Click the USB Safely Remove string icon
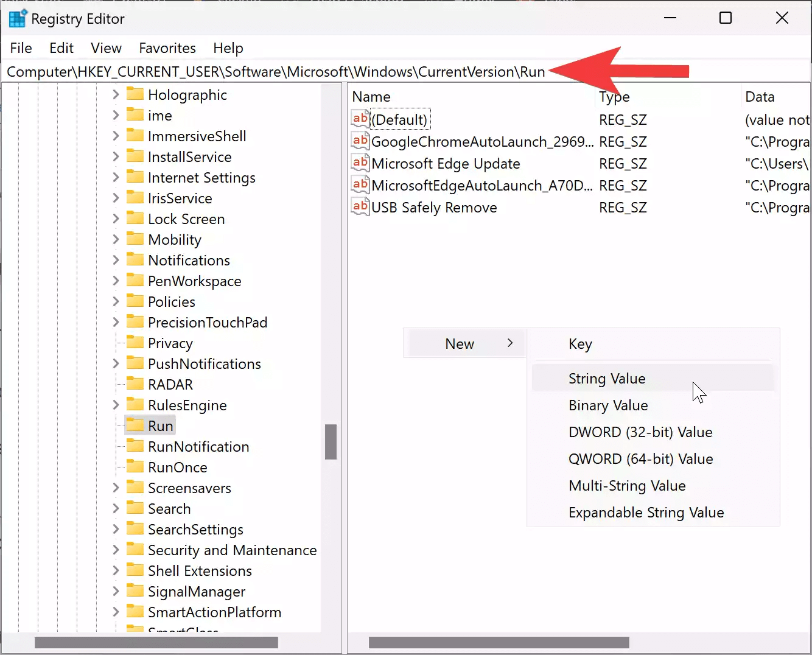Screen dimensions: 812x655 [360, 207]
